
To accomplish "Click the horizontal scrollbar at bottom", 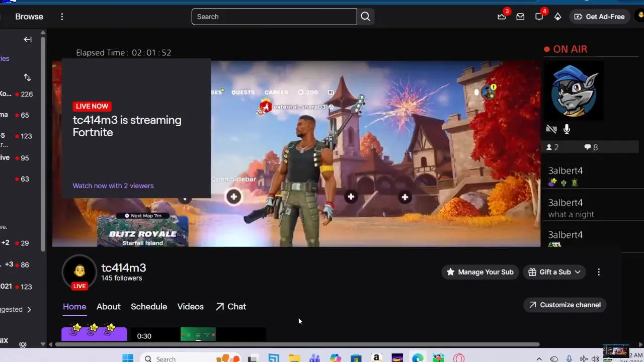I will click(x=297, y=344).
